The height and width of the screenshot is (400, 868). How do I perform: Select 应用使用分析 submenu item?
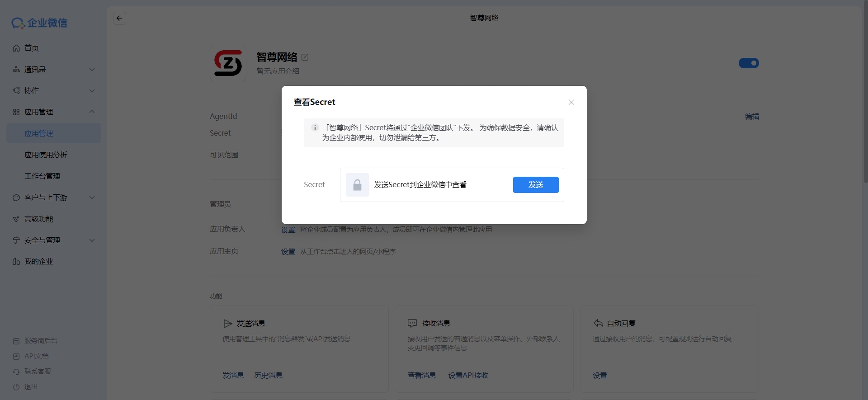46,155
